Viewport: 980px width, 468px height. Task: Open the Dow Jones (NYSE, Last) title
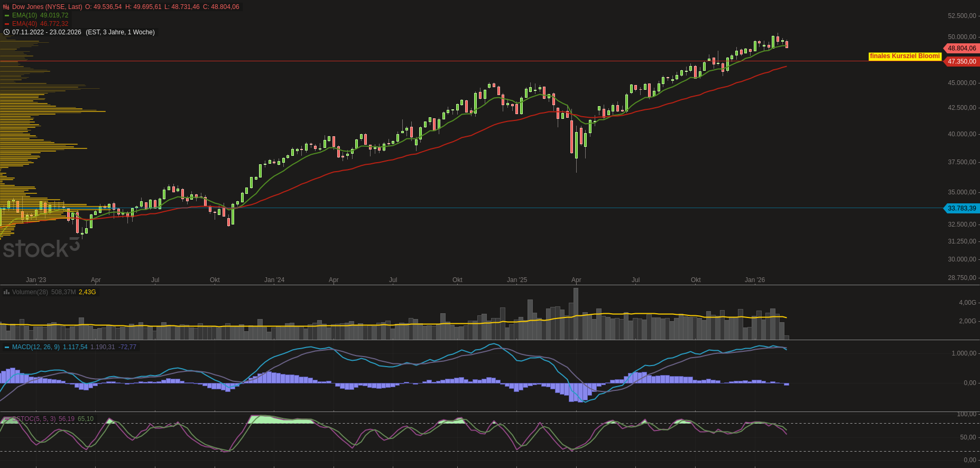pyautogui.click(x=47, y=7)
